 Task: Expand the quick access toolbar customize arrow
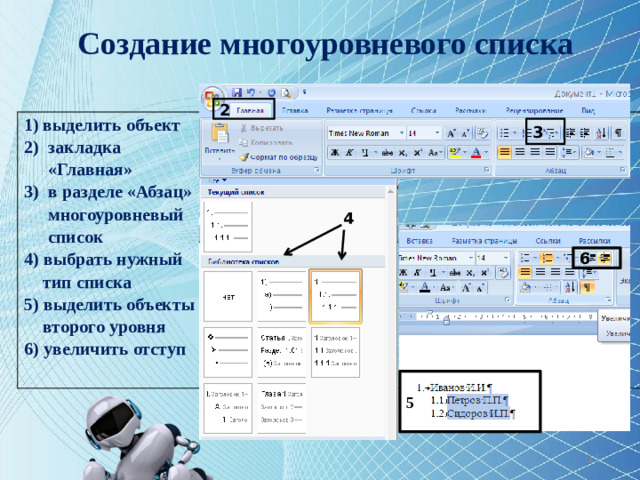click(304, 93)
